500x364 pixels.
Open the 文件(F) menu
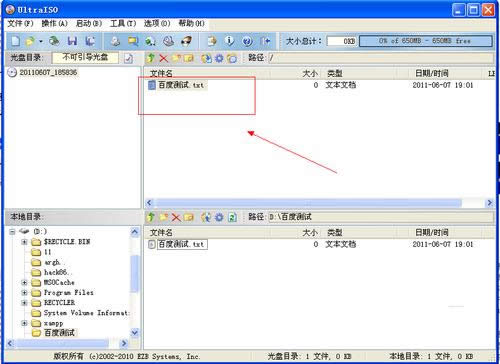pyautogui.click(x=20, y=23)
